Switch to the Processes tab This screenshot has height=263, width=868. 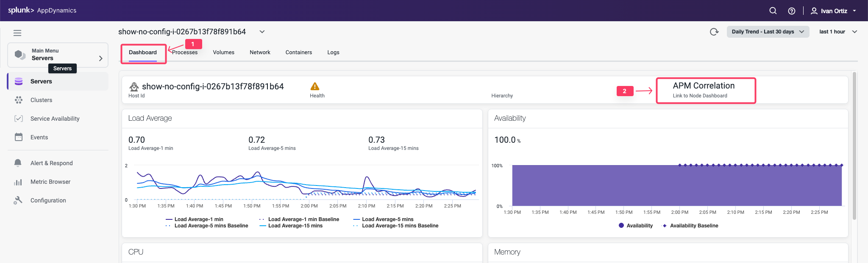click(185, 53)
